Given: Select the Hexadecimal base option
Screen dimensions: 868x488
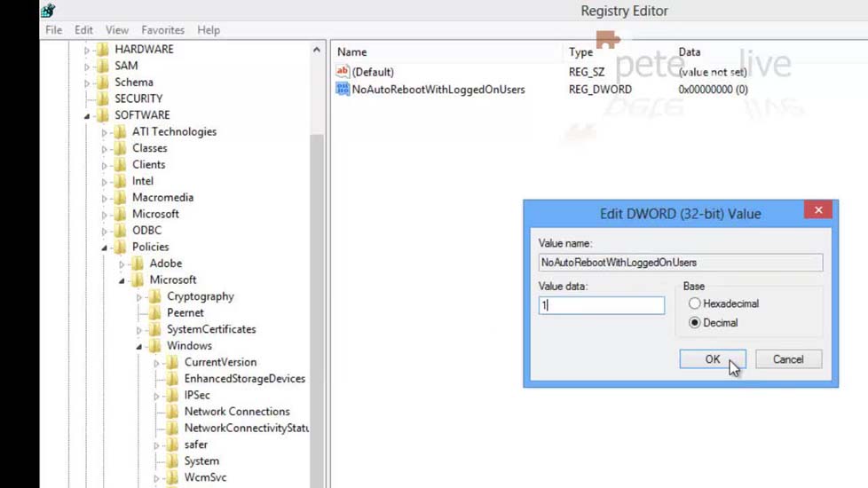Looking at the screenshot, I should point(694,303).
